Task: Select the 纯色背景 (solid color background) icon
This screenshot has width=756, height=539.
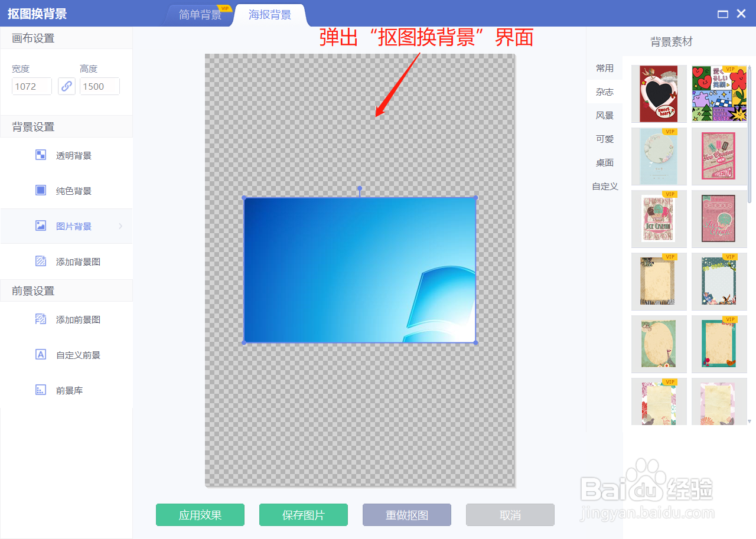Action: coord(40,190)
